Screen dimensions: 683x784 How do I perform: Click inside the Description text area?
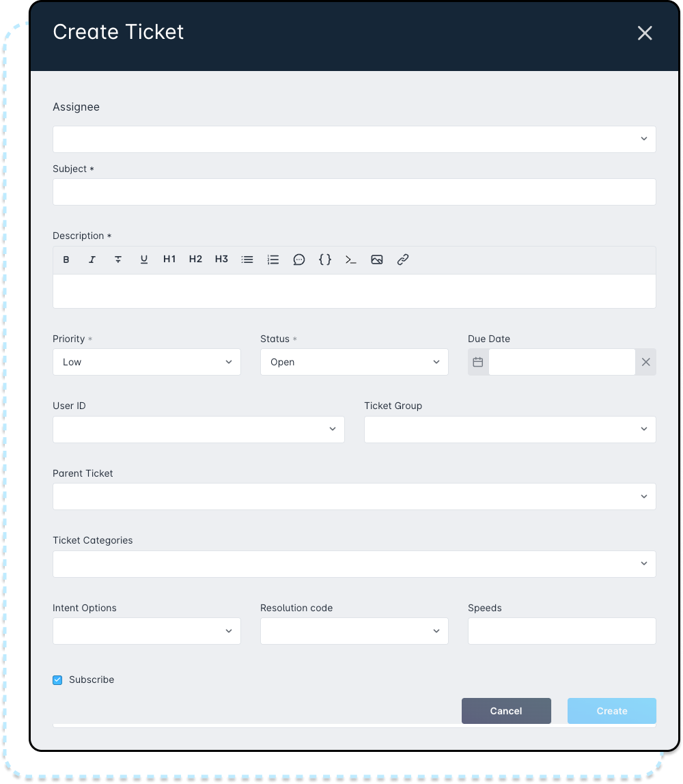point(354,291)
